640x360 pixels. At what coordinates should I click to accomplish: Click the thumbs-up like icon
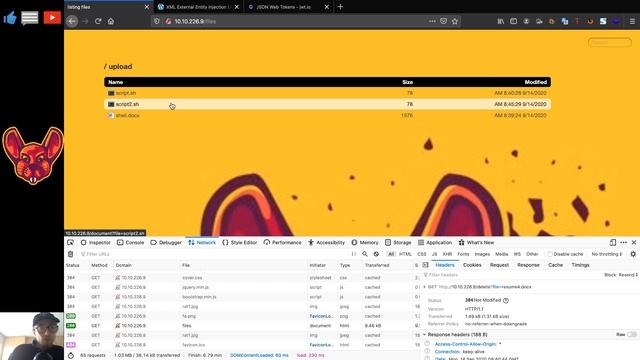[x=10, y=18]
